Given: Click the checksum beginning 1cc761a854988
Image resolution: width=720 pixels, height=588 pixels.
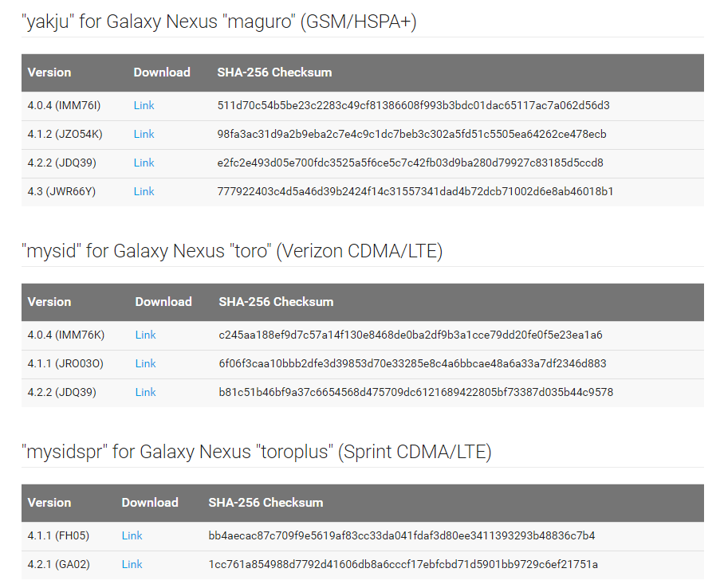Looking at the screenshot, I should pos(403,564).
